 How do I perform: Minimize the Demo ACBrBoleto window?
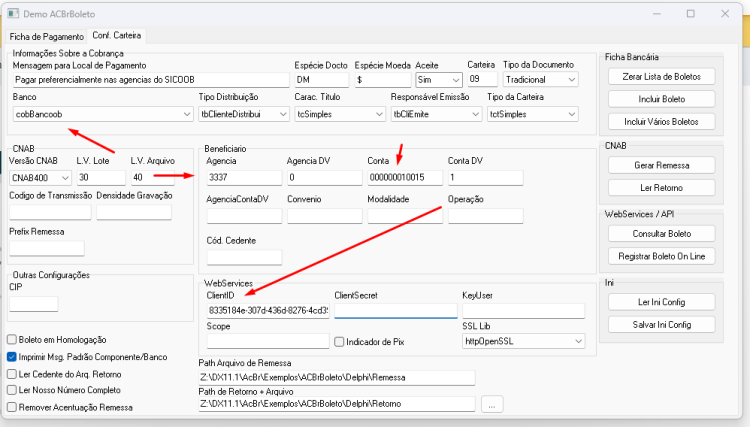(x=657, y=14)
